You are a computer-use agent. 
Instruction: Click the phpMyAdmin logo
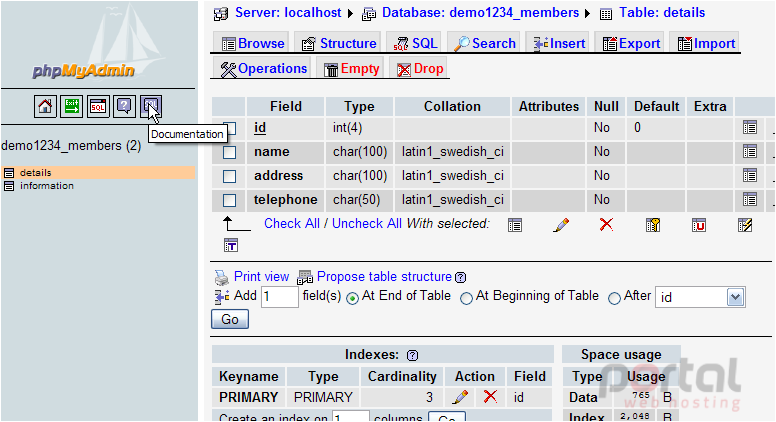(83, 71)
